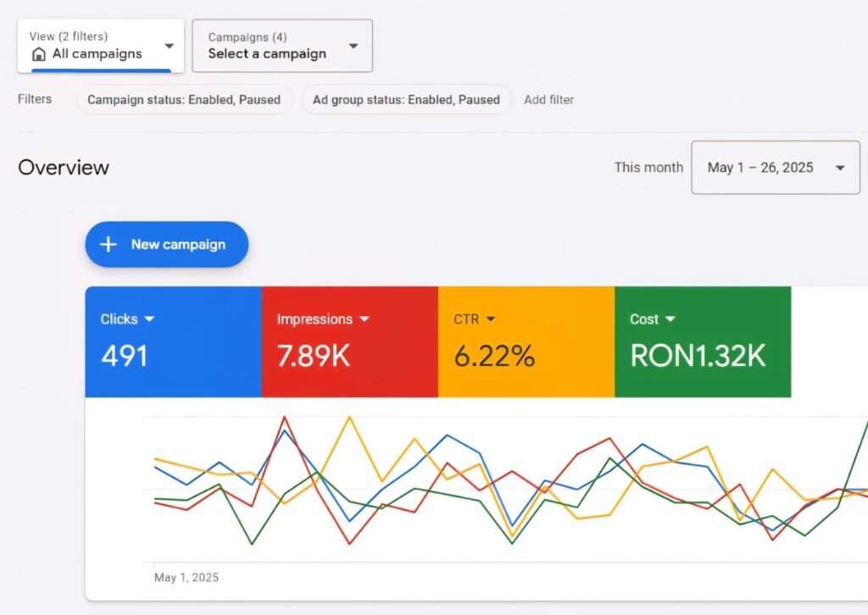
Task: Open the CTR metric dropdown arrow
Action: tap(491, 319)
